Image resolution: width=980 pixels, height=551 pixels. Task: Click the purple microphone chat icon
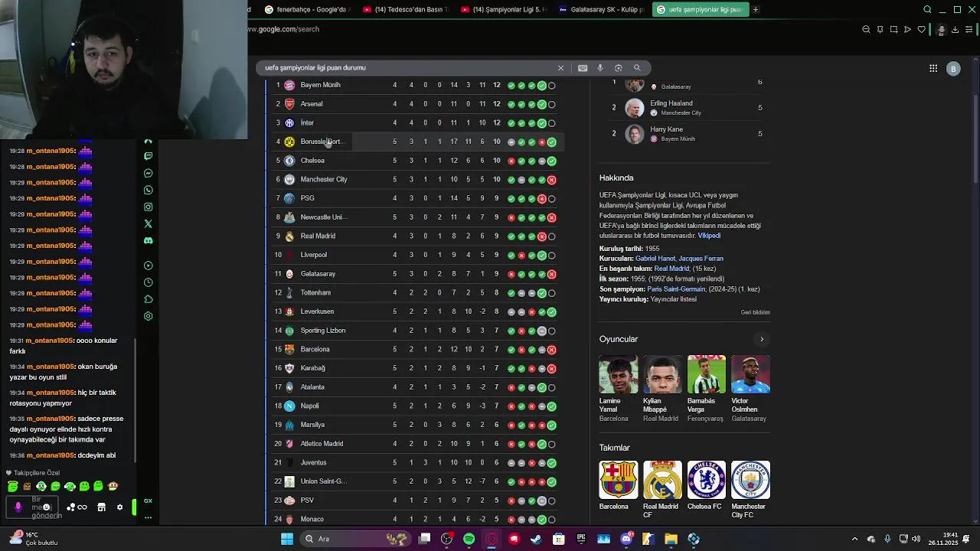point(18,507)
